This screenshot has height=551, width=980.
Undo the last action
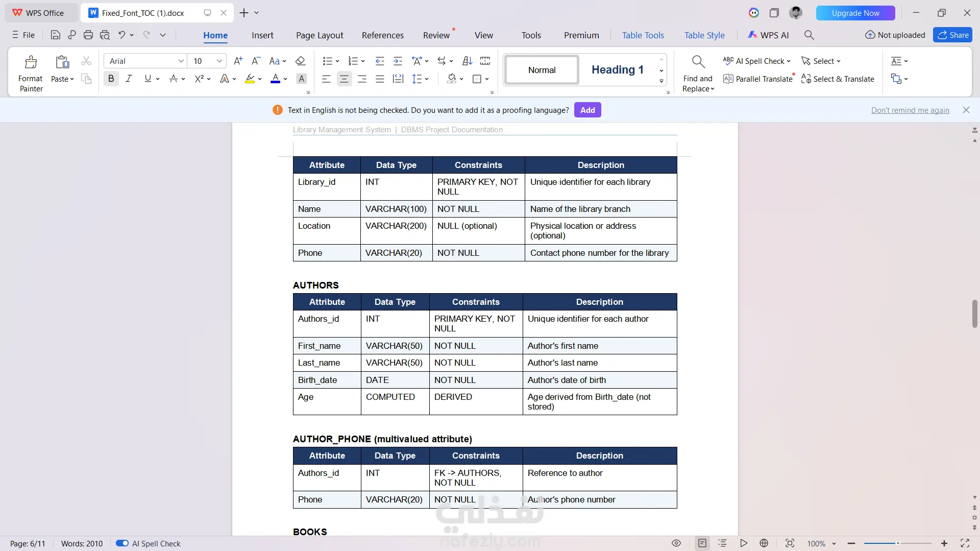[x=121, y=35]
